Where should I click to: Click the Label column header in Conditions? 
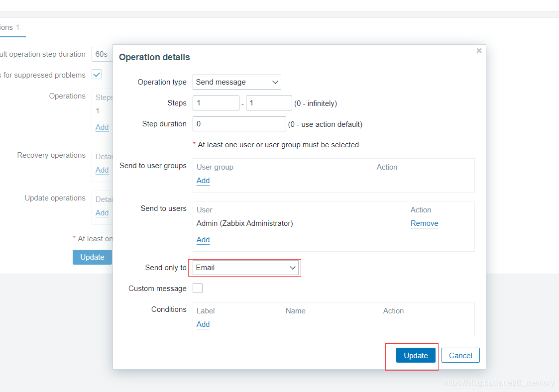pyautogui.click(x=206, y=311)
